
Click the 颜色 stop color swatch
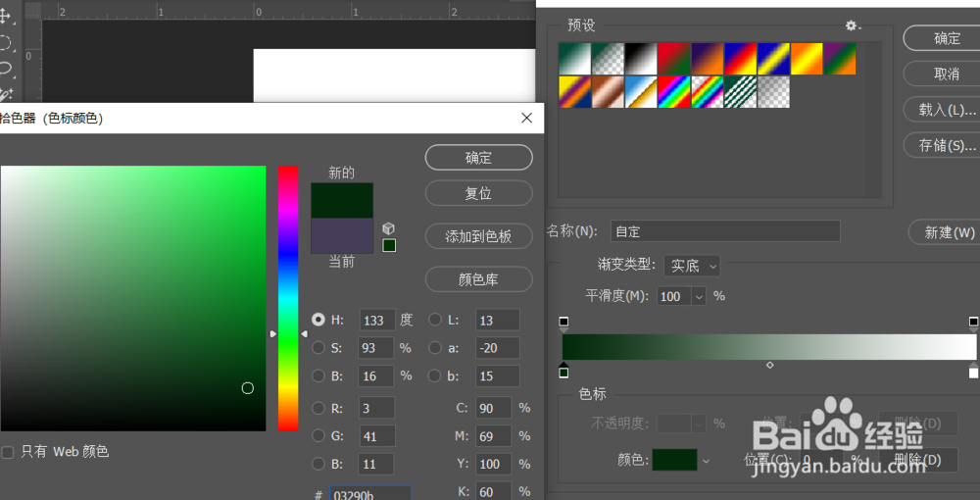click(x=674, y=460)
